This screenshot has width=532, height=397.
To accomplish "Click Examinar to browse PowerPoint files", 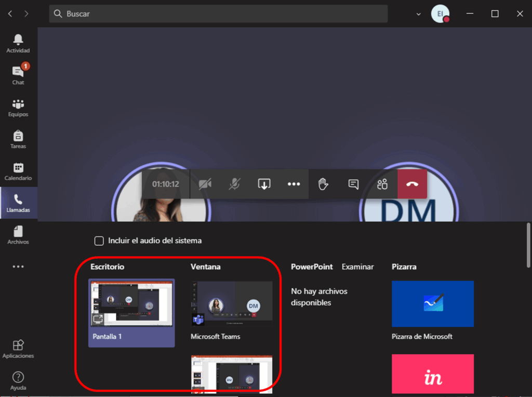I will coord(357,267).
